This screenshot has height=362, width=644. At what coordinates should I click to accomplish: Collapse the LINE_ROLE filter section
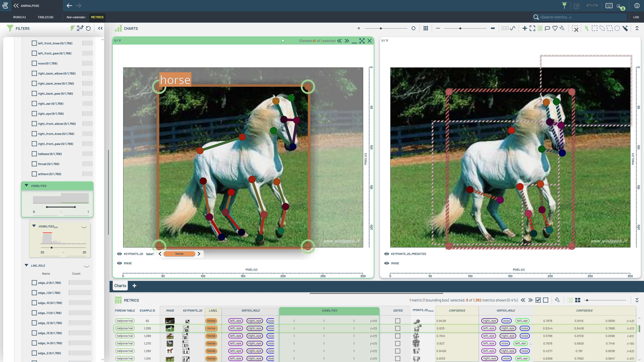pos(26,265)
